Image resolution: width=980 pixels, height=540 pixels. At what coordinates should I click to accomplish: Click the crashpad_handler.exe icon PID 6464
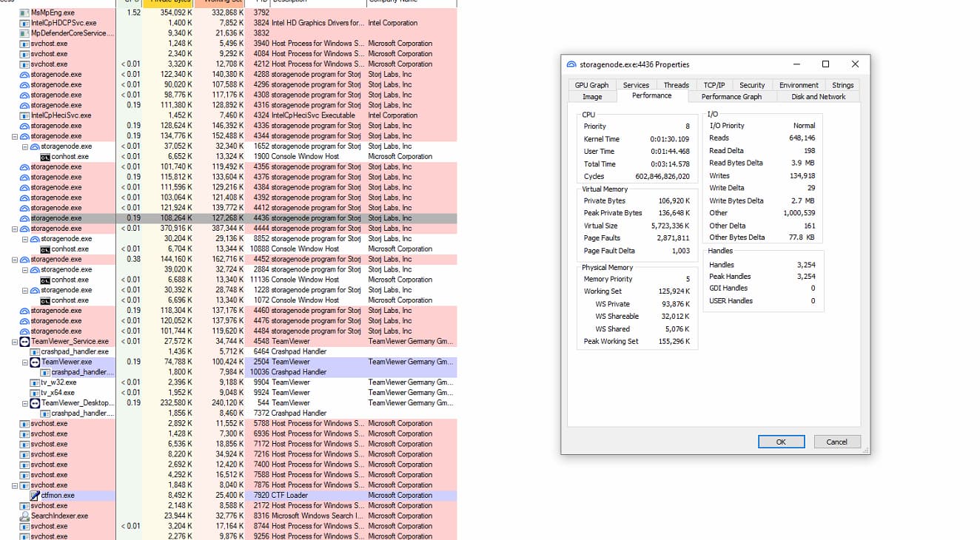point(35,351)
